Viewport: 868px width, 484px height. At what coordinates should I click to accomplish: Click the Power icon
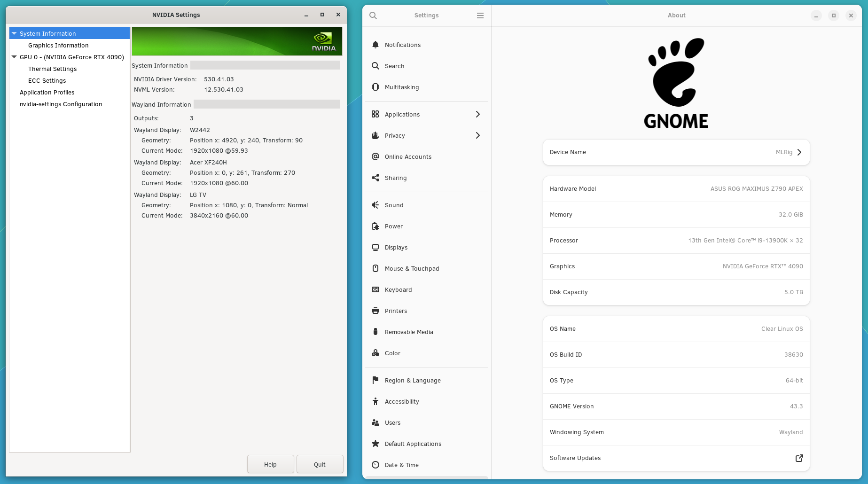375,226
